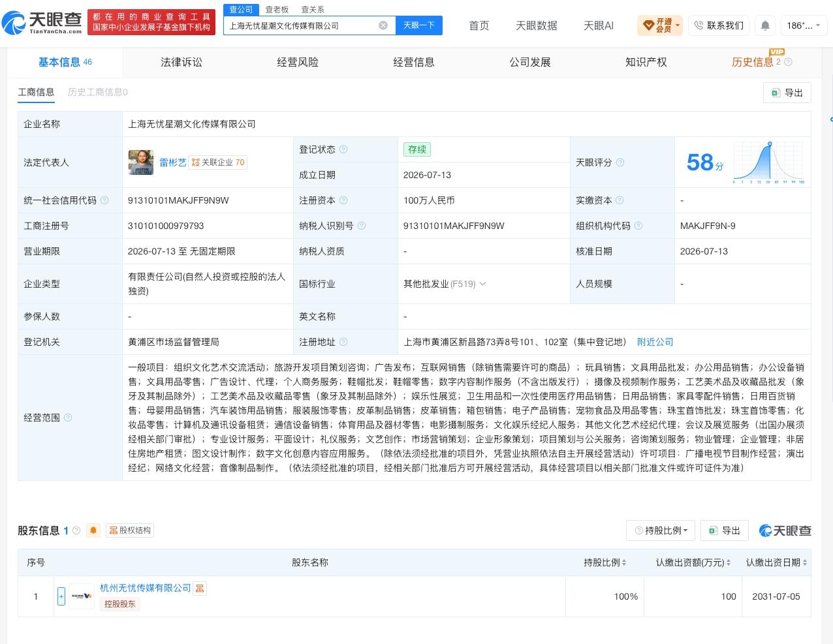This screenshot has height=644, width=833.
Task: Open 天眼数据 in top navigation
Action: pyautogui.click(x=537, y=25)
